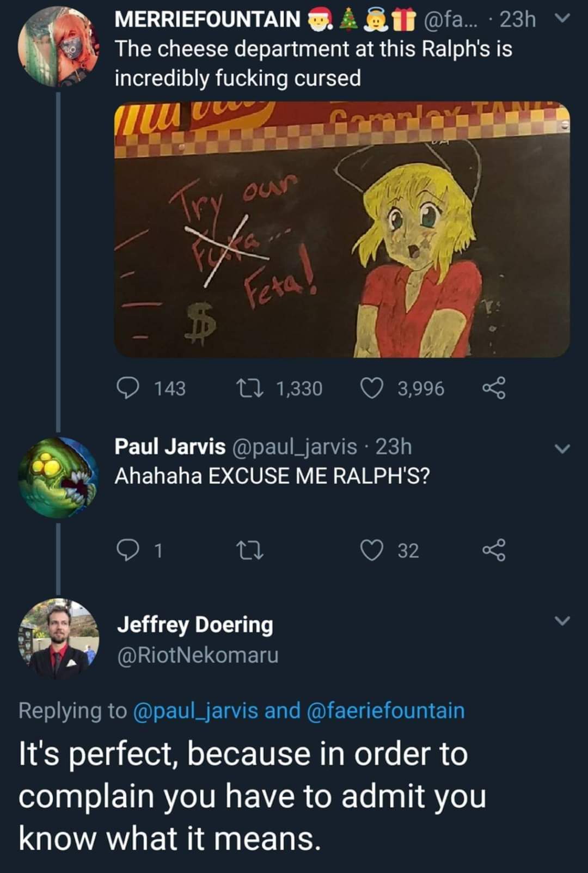Open MERRIEFOUNTAIN's profile picture
This screenshot has width=588, height=873.
pos(59,48)
